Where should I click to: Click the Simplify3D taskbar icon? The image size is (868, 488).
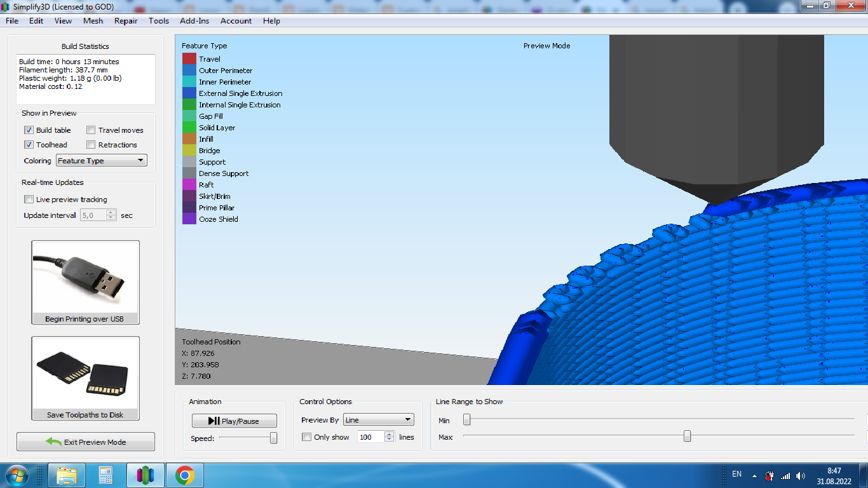tap(146, 475)
